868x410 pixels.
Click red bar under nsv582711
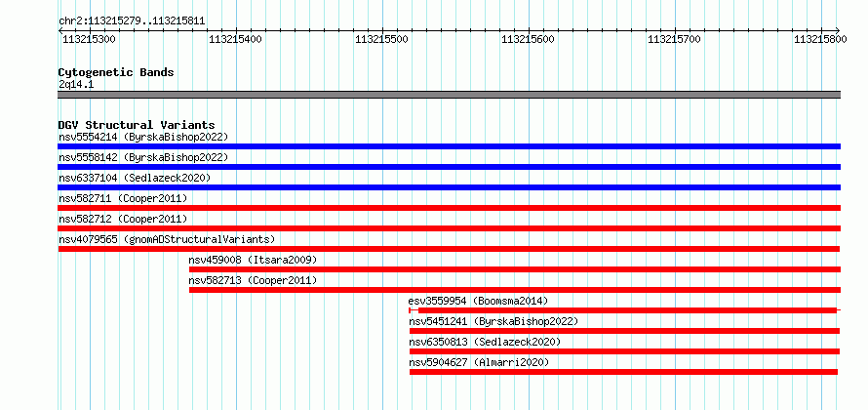pos(449,208)
